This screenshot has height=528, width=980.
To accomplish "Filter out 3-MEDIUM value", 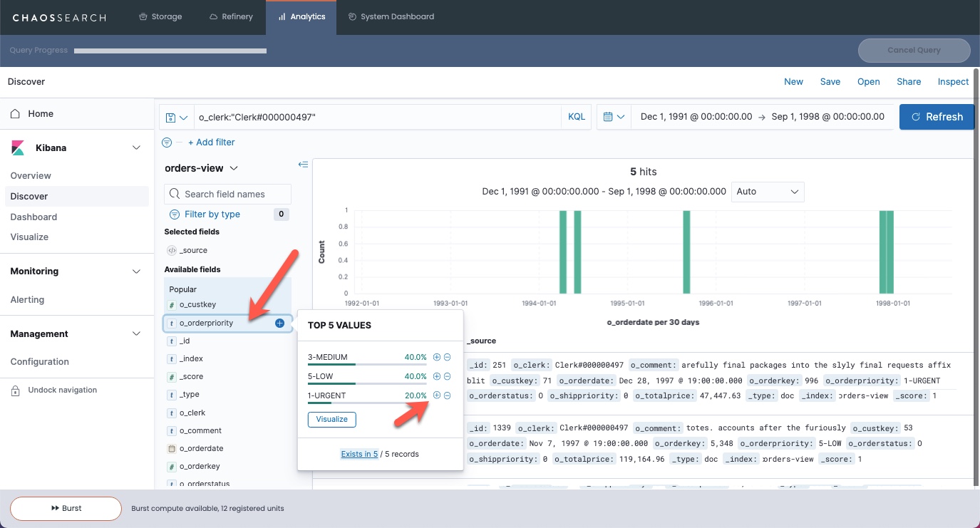I will [448, 357].
